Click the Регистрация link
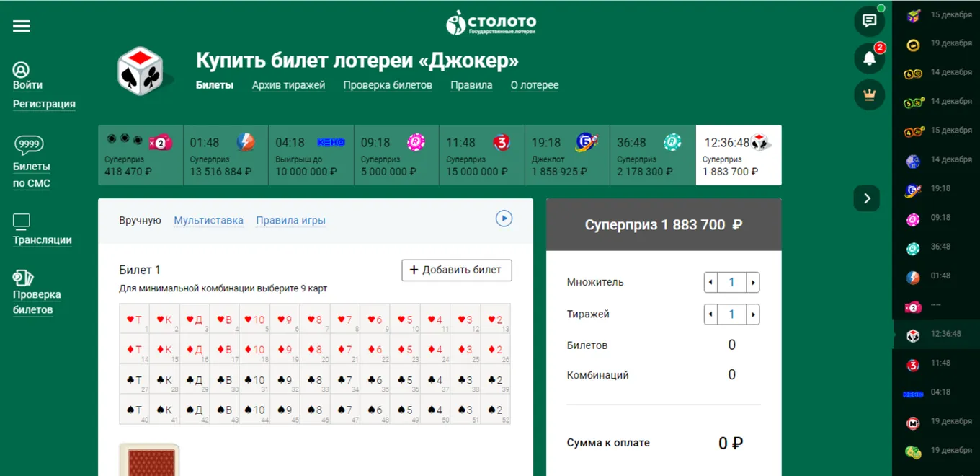The image size is (980, 476). click(x=44, y=104)
